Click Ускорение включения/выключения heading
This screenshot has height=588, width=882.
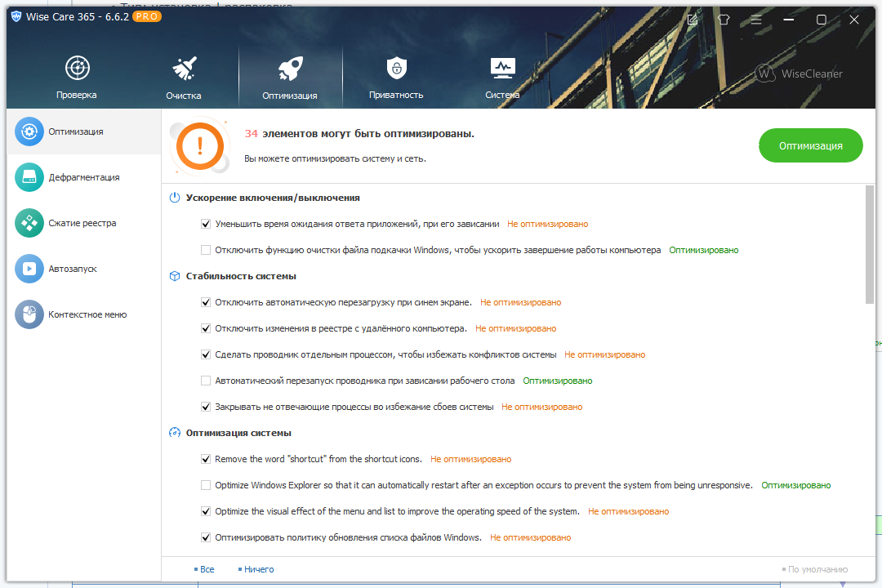tap(273, 198)
